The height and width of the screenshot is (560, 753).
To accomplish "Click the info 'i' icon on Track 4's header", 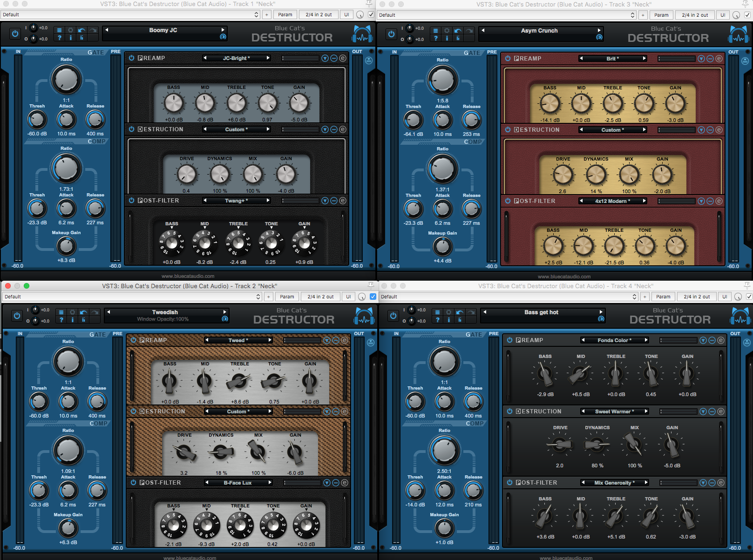I will (x=449, y=320).
